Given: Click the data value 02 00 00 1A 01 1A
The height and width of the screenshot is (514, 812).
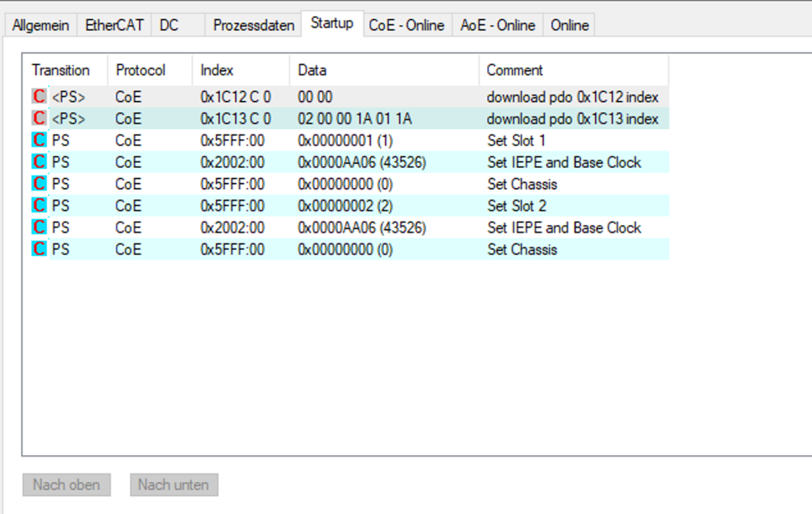Looking at the screenshot, I should [355, 119].
